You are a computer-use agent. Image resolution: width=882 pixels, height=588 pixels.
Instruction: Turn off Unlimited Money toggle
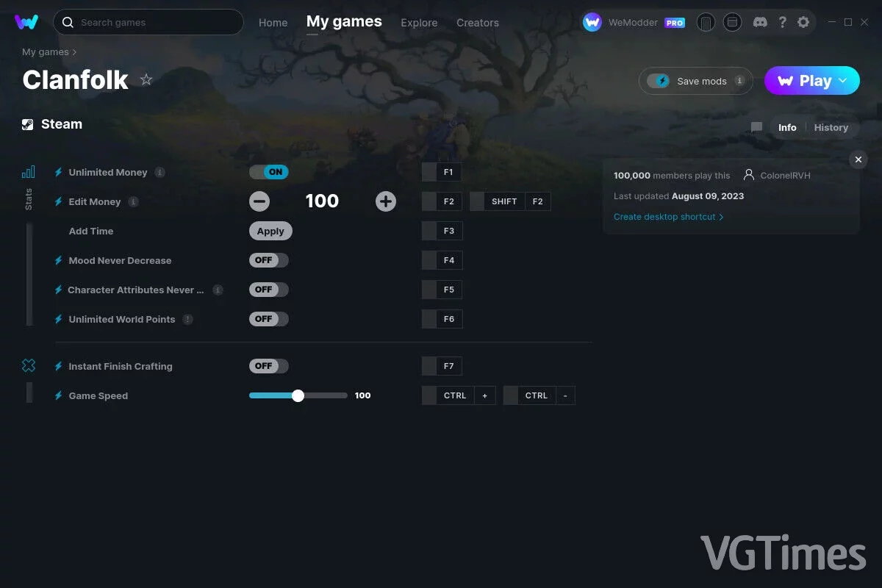[x=269, y=172]
